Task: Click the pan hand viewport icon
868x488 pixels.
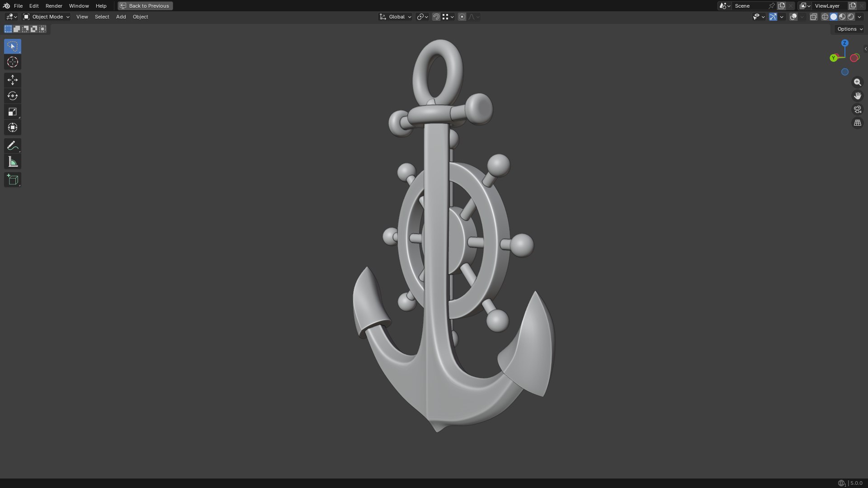Action: coord(857,96)
